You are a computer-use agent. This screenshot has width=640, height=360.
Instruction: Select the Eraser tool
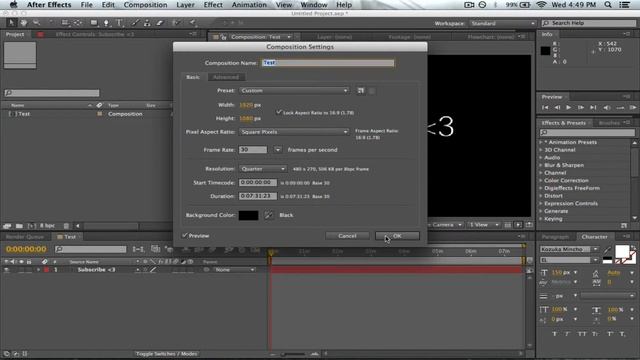pos(160,23)
